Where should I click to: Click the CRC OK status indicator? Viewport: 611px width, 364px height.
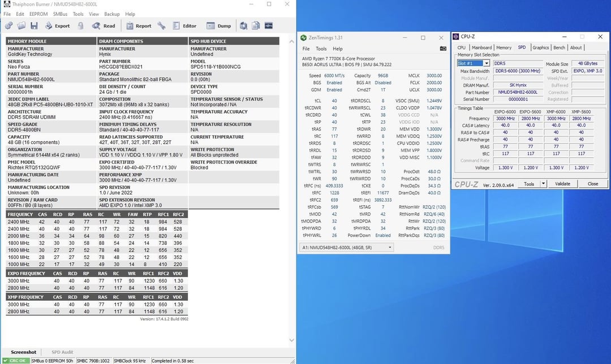pos(16,361)
